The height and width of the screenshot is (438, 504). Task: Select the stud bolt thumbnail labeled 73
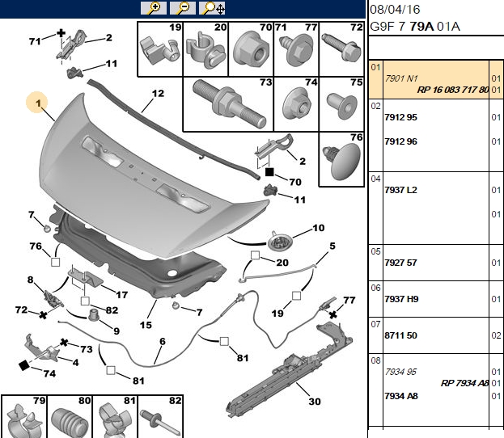click(228, 104)
